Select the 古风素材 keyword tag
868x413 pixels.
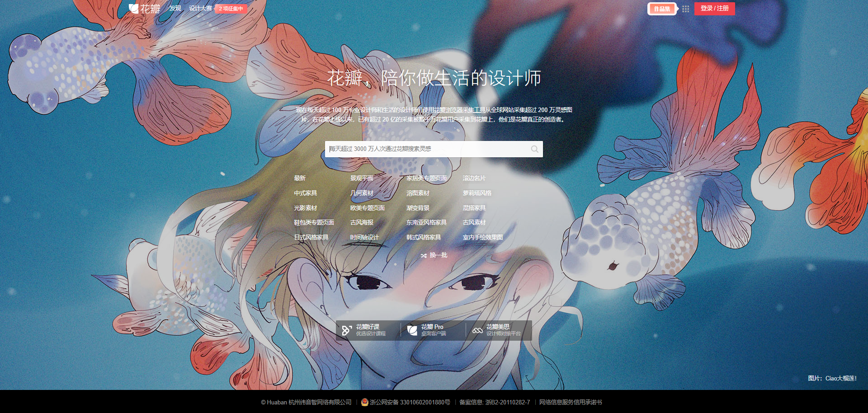[x=474, y=223]
